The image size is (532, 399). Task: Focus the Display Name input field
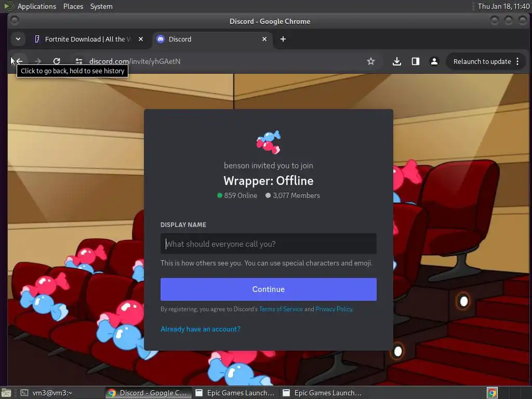click(x=269, y=244)
